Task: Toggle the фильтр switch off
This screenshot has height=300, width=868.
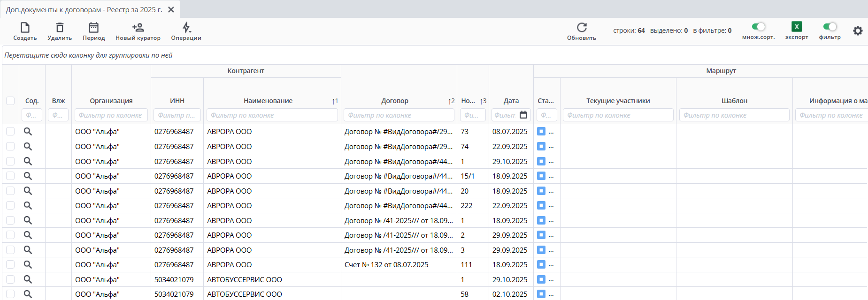Action: [x=830, y=27]
